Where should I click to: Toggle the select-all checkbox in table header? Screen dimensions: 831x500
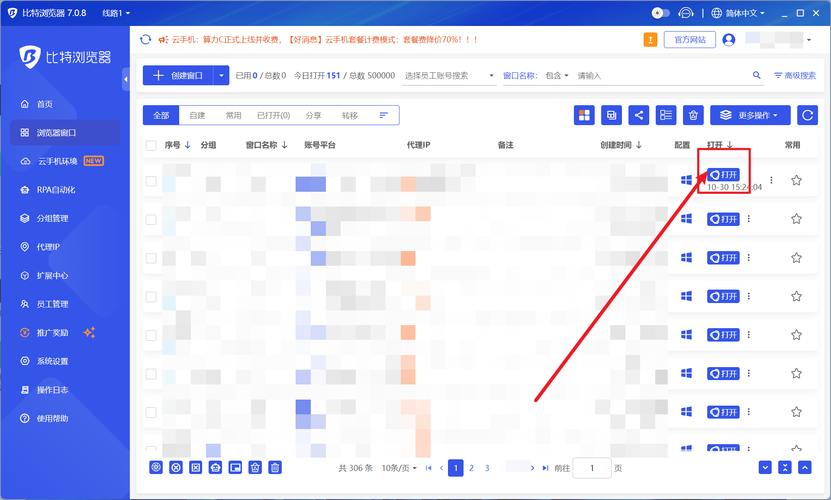click(151, 145)
